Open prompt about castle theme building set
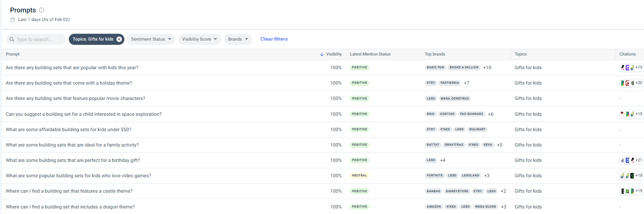Screen dimensions: 644x214 pyautogui.click(x=69, y=191)
